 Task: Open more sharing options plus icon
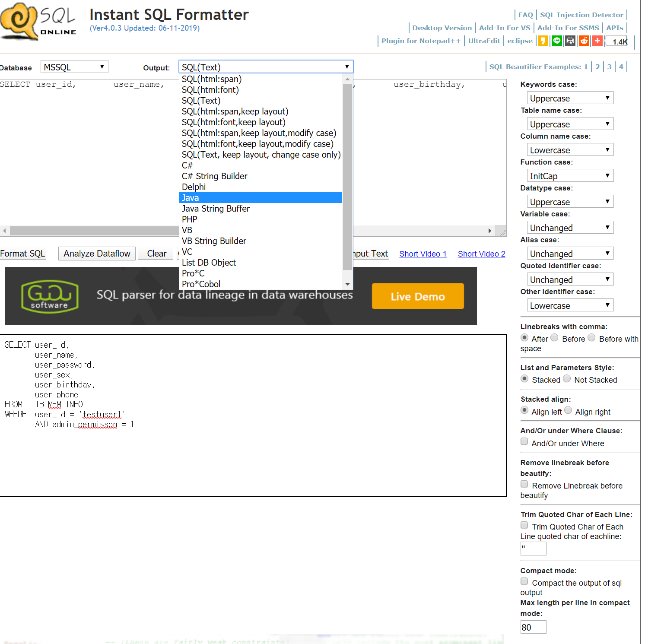click(597, 41)
